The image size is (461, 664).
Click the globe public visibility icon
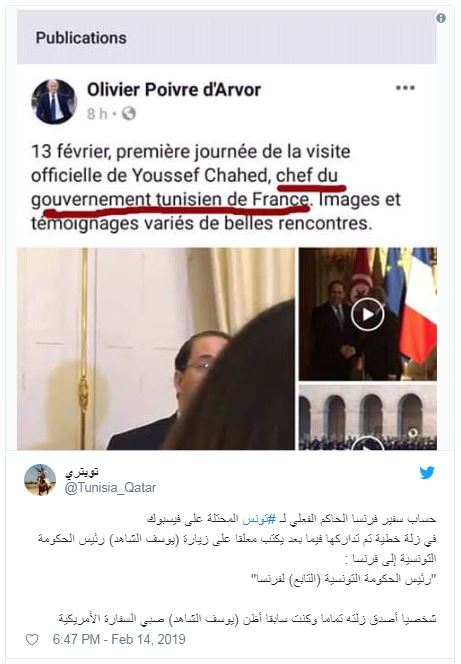click(129, 113)
